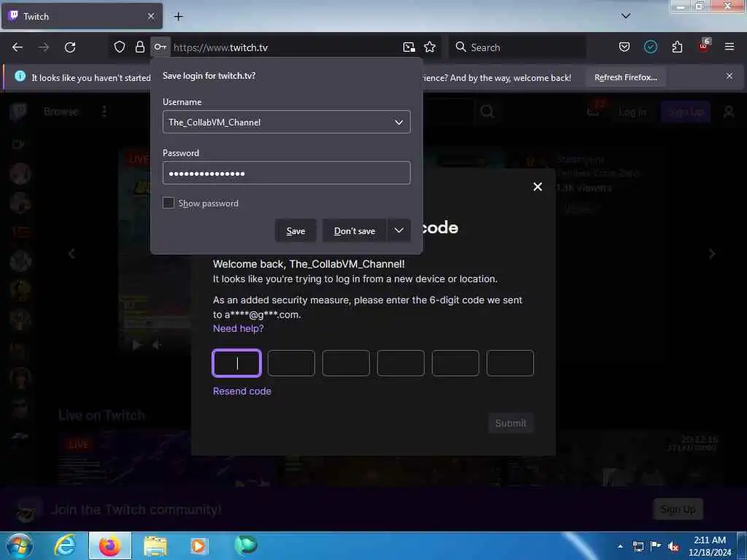This screenshot has width=747, height=560.
Task: Click the sixth verification digit box
Action: (510, 363)
